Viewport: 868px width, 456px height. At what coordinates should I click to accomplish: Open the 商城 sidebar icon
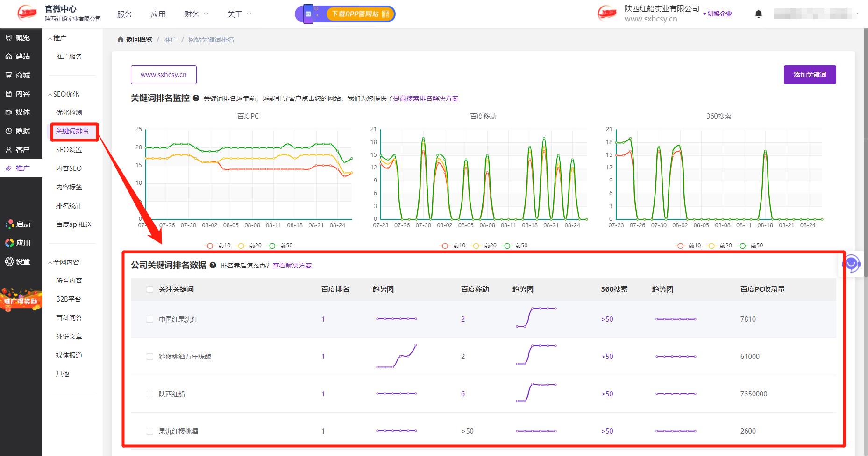tap(17, 75)
